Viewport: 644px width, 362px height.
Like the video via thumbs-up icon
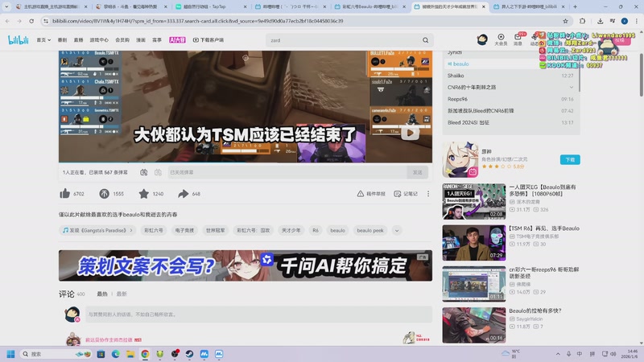(65, 194)
